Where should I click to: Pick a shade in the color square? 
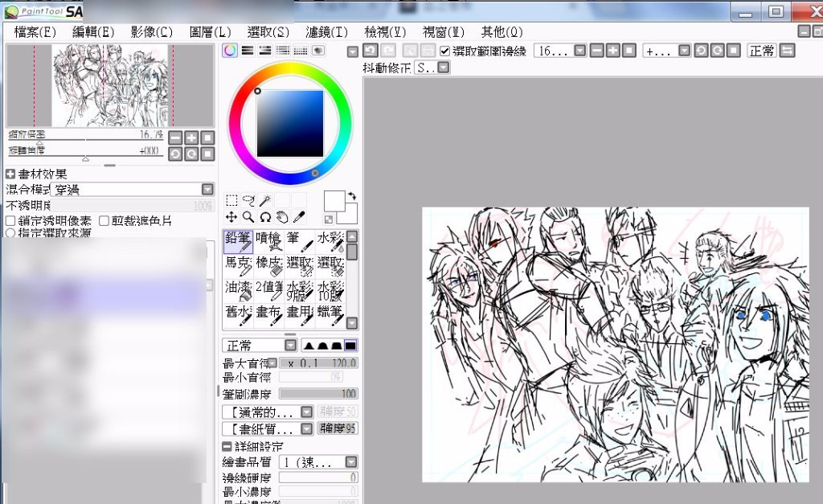pos(289,124)
